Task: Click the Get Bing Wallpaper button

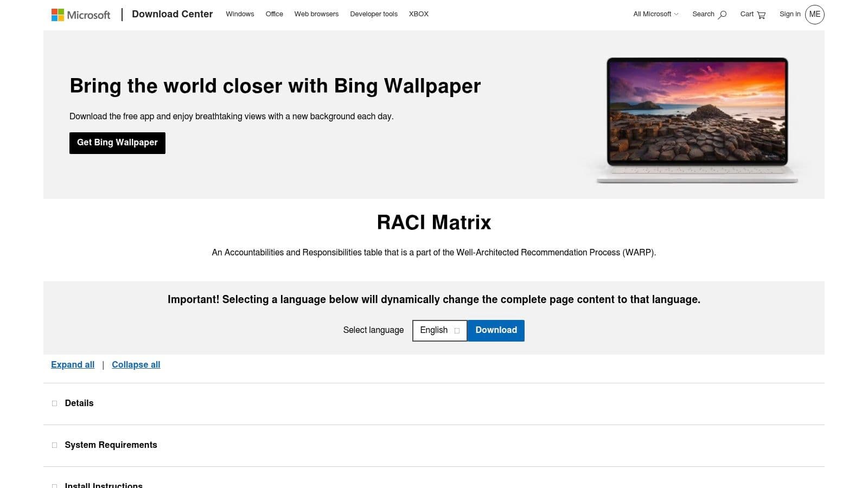Action: (x=117, y=143)
